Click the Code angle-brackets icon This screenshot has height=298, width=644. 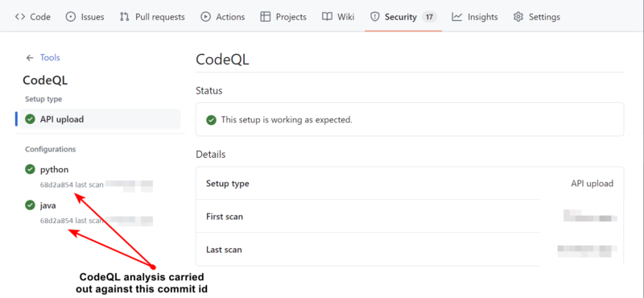(20, 17)
